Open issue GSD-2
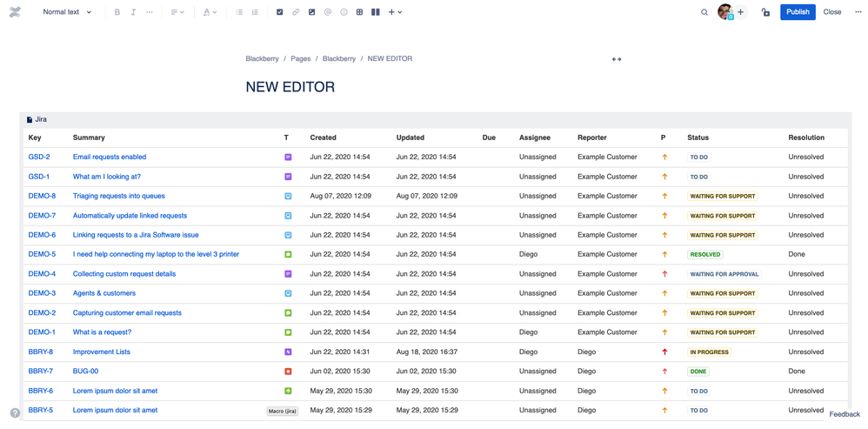868x429 pixels. coord(39,158)
